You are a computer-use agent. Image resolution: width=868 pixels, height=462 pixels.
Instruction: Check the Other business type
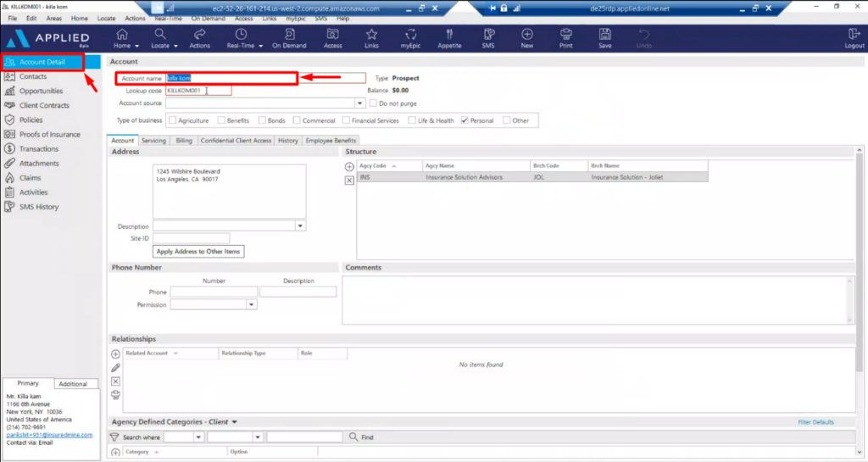coord(507,120)
